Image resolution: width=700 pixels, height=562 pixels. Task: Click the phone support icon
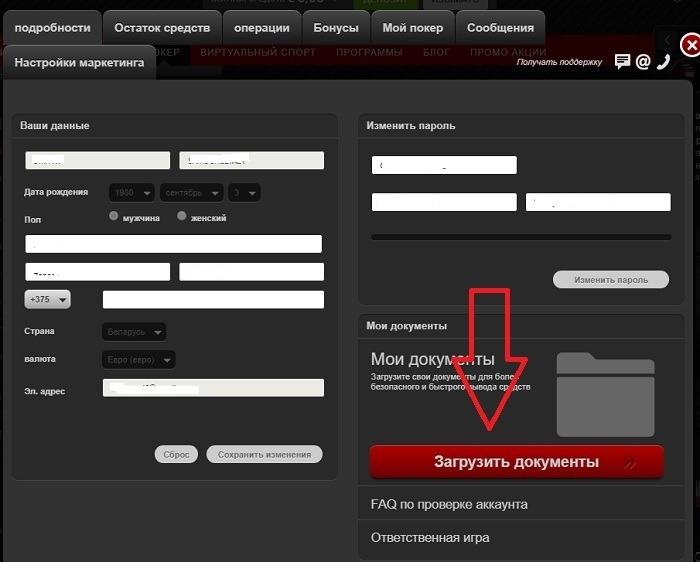663,62
